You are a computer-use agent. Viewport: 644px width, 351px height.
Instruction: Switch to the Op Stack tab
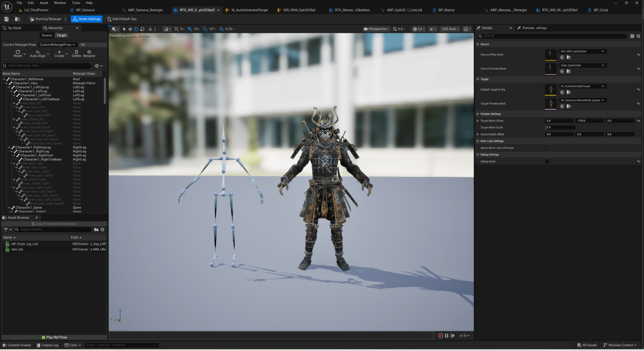[12, 28]
